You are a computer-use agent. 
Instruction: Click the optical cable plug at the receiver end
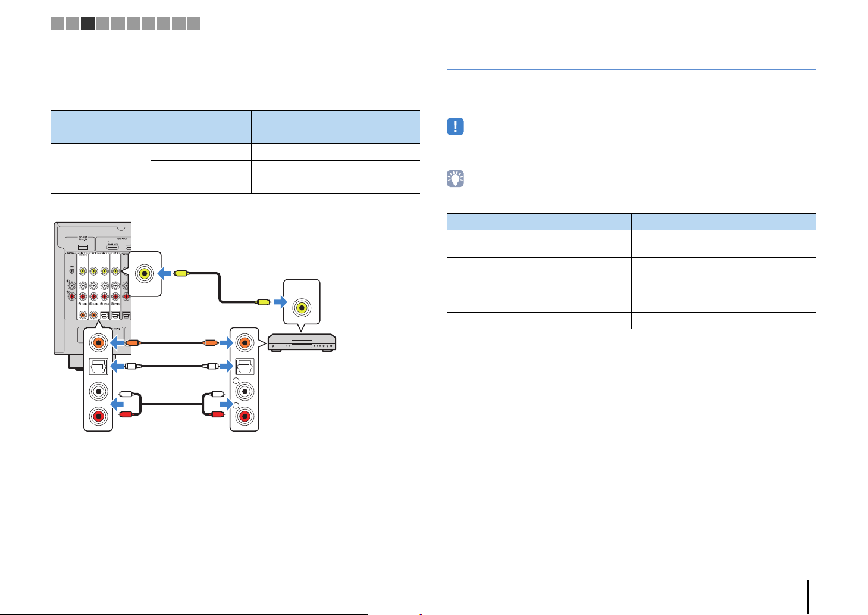tap(133, 367)
